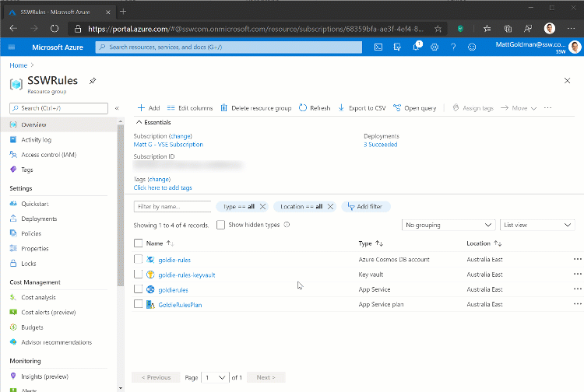The width and height of the screenshot is (584, 392).
Task: Check the goldie-rules-keyvault row checkbox
Action: (x=139, y=275)
